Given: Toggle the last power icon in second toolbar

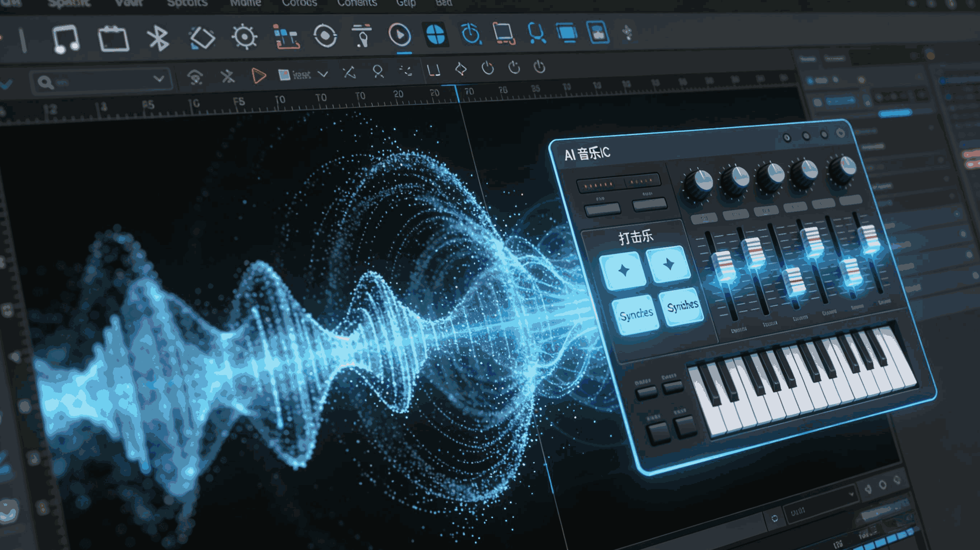Looking at the screenshot, I should pos(539,67).
